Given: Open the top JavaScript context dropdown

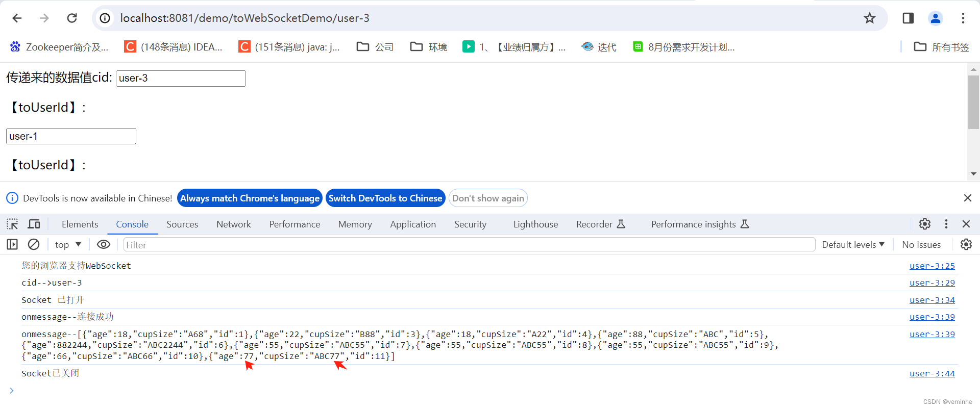Looking at the screenshot, I should (68, 245).
